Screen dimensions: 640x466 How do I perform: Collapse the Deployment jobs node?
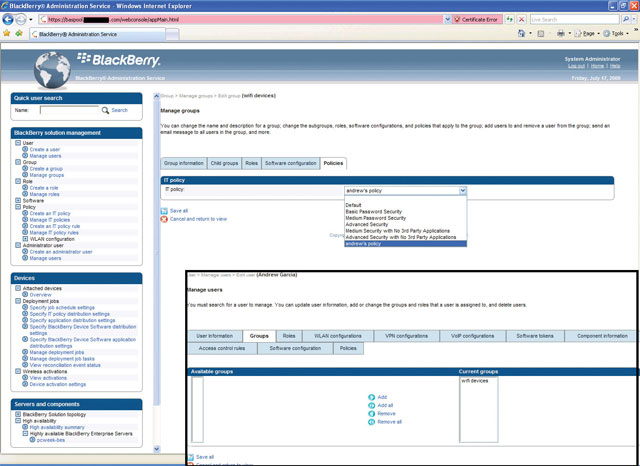[x=18, y=301]
